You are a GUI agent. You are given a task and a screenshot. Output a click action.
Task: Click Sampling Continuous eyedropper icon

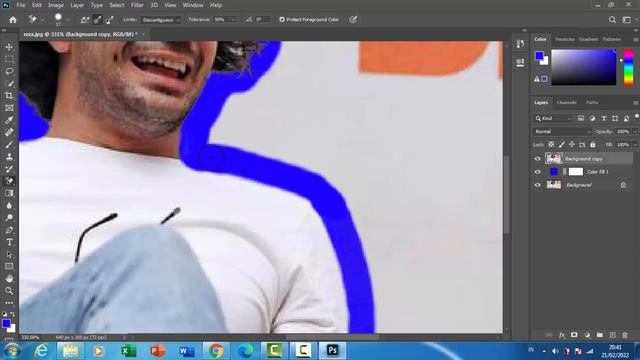pyautogui.click(x=84, y=20)
